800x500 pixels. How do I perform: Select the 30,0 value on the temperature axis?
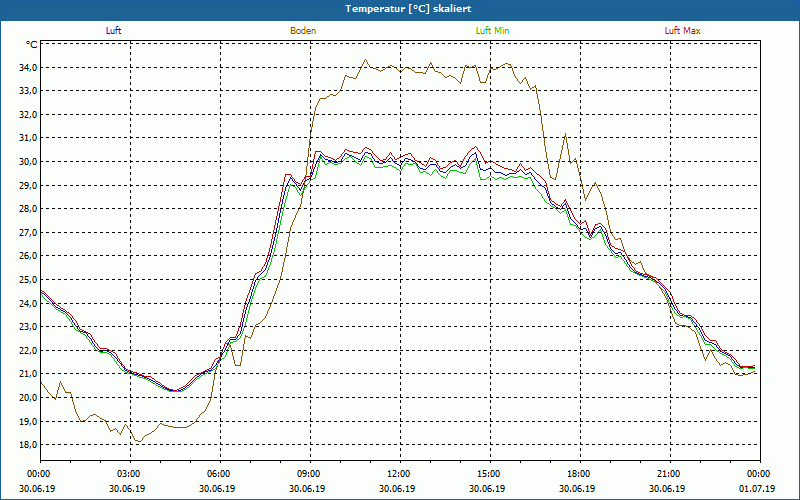pyautogui.click(x=28, y=162)
